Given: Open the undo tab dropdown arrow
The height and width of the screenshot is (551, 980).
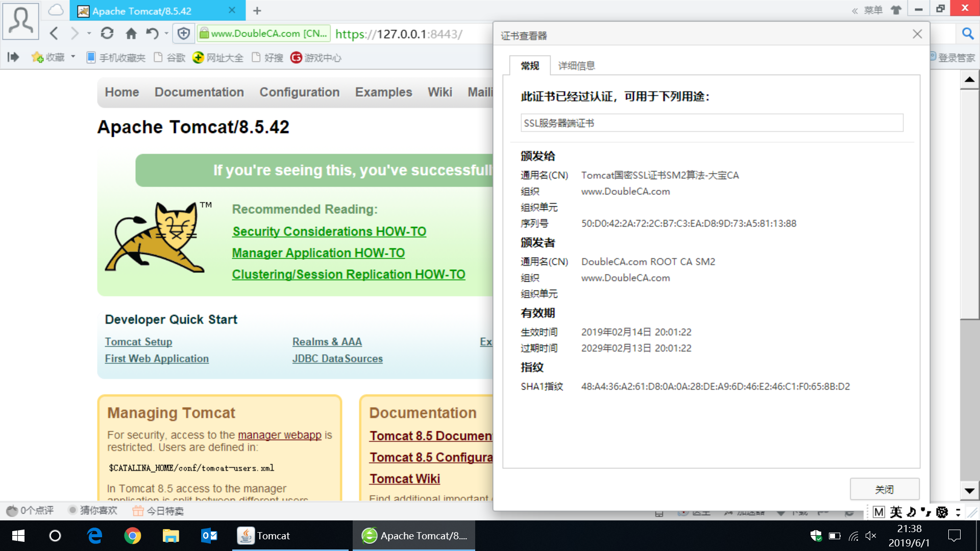Looking at the screenshot, I should [x=166, y=34].
